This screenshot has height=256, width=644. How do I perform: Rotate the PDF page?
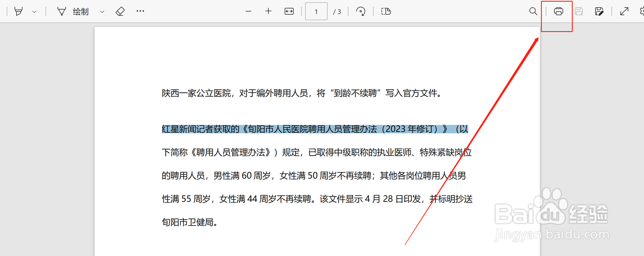tap(361, 11)
